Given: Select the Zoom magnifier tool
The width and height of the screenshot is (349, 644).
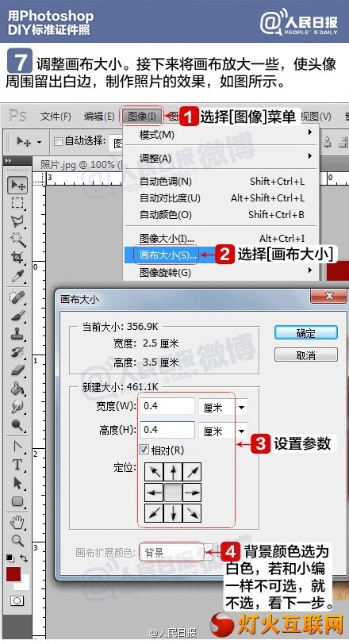Looking at the screenshot, I should 17,541.
